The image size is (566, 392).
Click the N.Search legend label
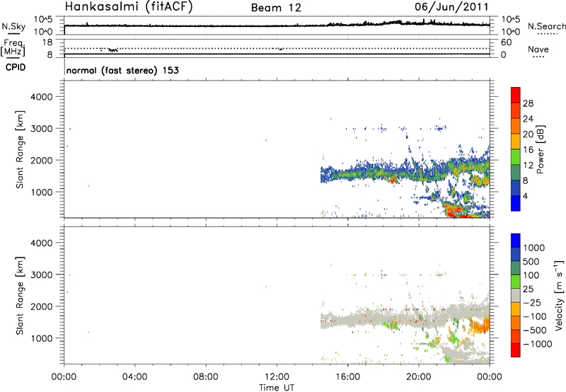[546, 26]
